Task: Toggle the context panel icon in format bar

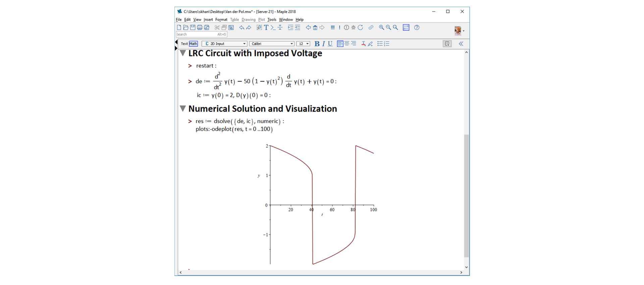Action: pos(447,44)
